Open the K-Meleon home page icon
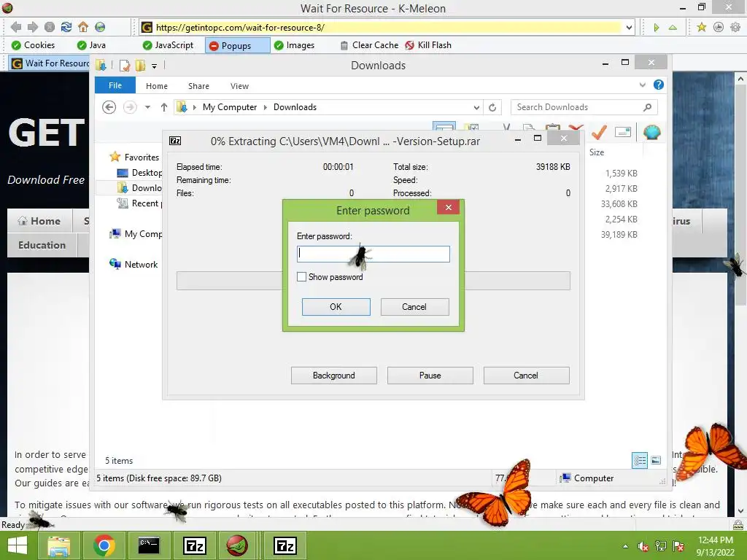Viewport: 747px width, 560px height. [83, 27]
